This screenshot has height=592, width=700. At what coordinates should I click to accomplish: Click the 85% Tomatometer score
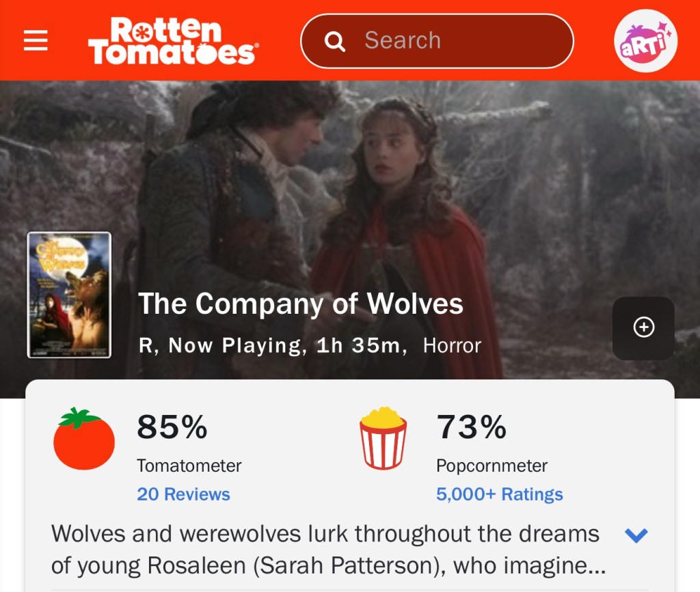tap(172, 427)
